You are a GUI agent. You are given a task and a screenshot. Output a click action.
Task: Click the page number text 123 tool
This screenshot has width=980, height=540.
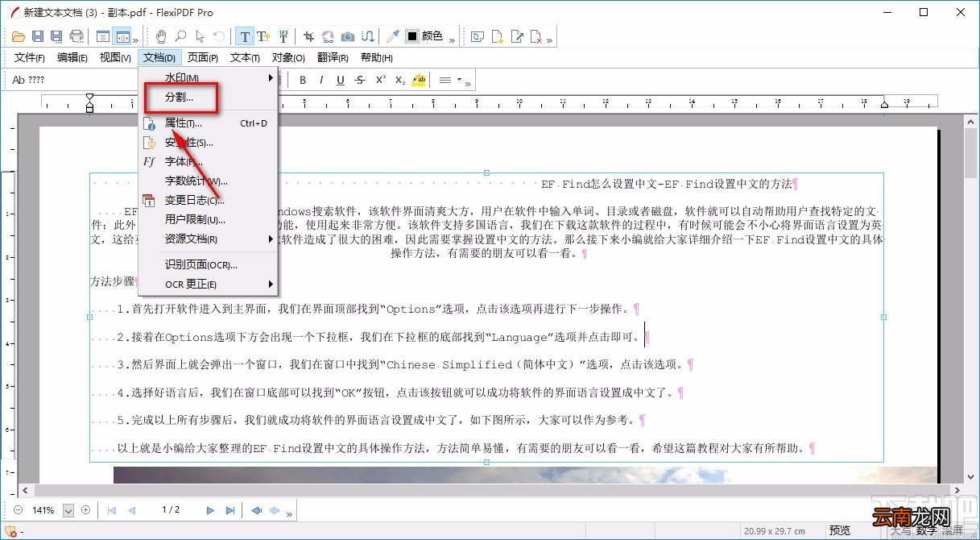pos(283,36)
